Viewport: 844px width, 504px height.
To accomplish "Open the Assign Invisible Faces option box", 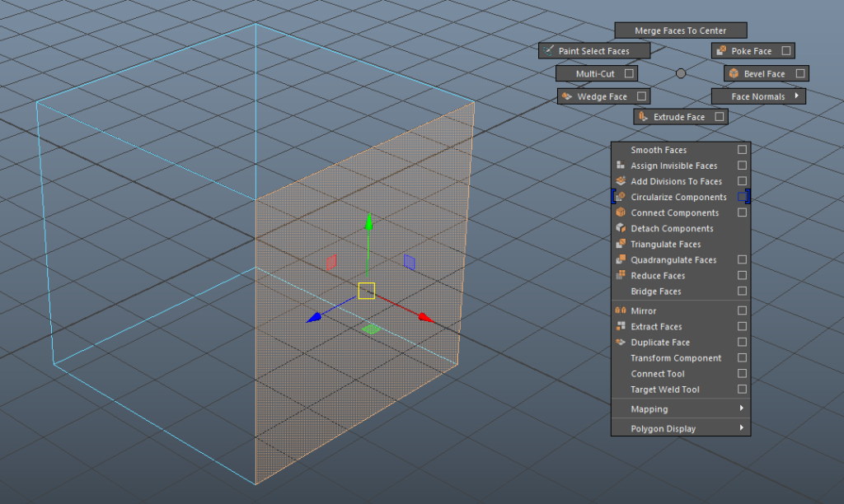I will point(742,166).
